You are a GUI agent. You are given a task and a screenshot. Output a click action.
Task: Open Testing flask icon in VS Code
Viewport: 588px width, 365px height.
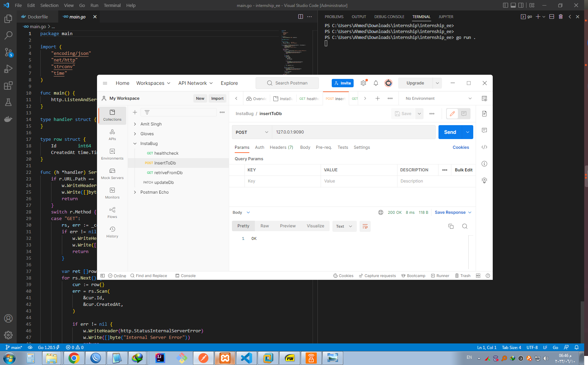pyautogui.click(x=8, y=102)
